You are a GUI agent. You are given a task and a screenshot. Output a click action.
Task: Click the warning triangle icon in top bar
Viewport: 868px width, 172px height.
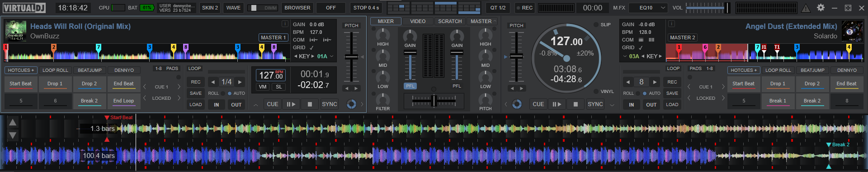point(806,8)
